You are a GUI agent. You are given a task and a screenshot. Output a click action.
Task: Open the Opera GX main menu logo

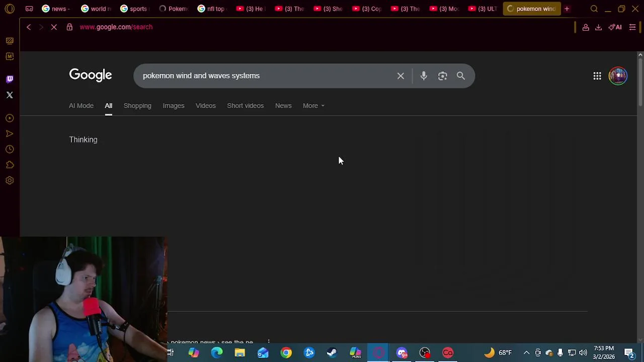[10, 9]
